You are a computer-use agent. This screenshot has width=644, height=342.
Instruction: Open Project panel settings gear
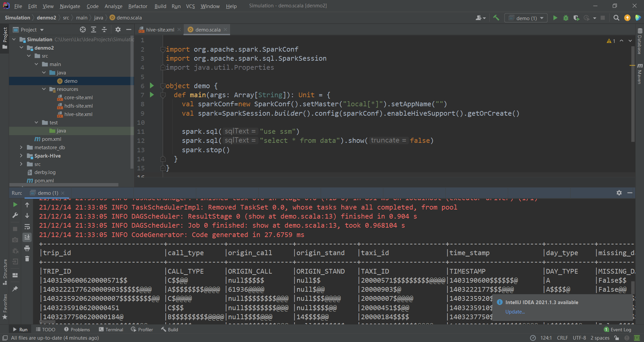click(118, 30)
